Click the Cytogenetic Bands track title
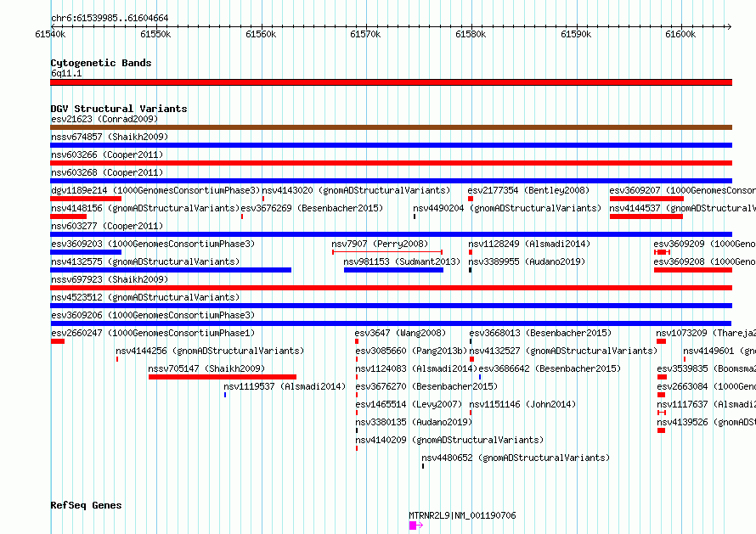This screenshot has height=534, width=756. (101, 63)
